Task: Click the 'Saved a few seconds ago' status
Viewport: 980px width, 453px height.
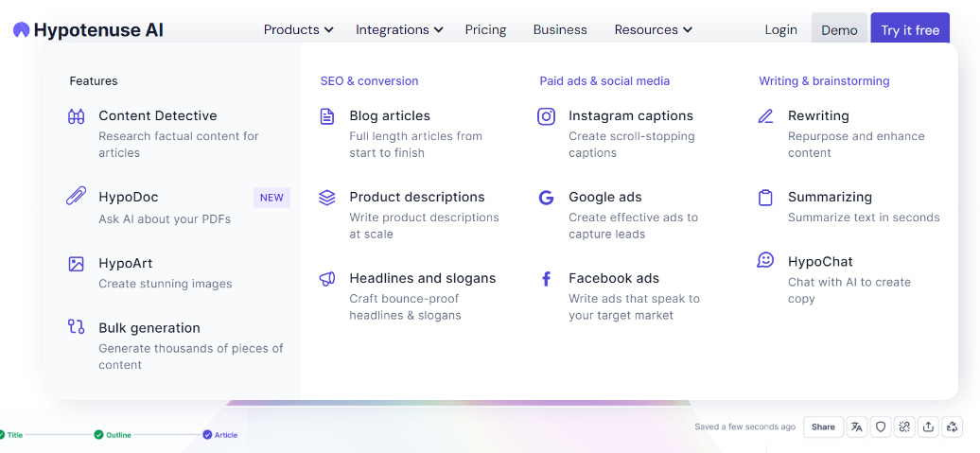Action: (745, 427)
